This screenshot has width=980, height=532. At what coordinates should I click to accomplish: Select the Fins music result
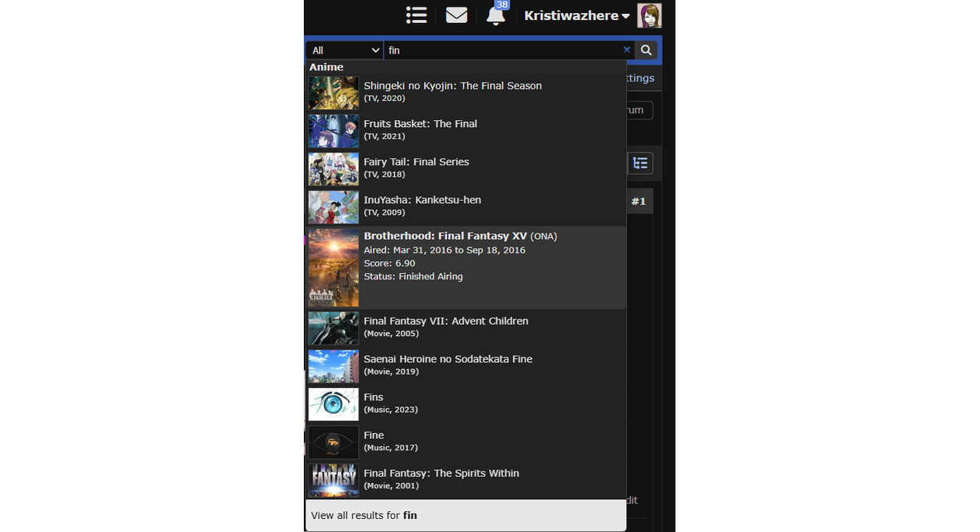coord(466,405)
